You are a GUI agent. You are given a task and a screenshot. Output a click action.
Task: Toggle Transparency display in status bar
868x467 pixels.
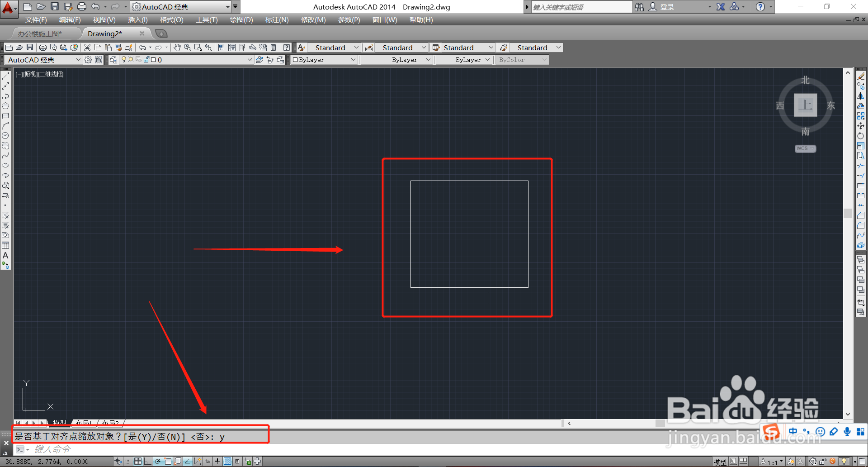(227, 461)
